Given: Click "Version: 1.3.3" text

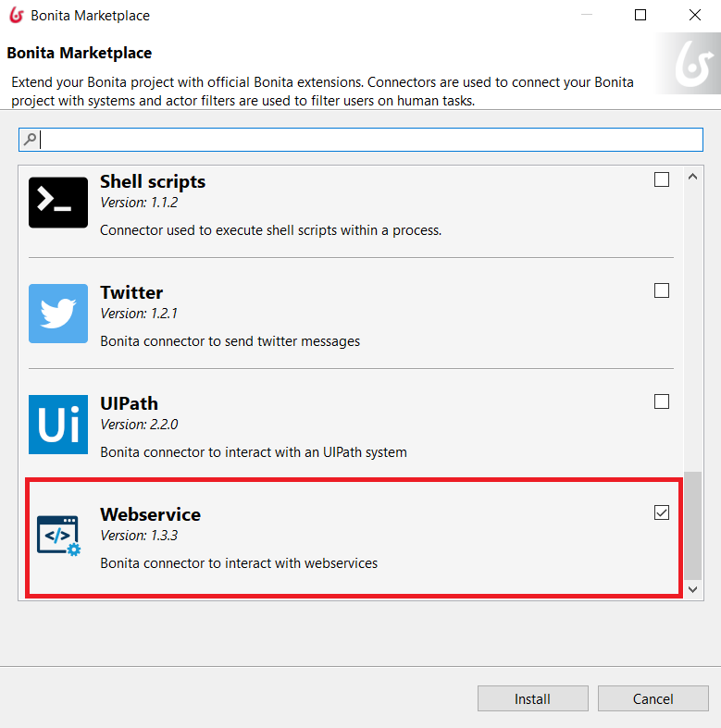Looking at the screenshot, I should [x=139, y=536].
